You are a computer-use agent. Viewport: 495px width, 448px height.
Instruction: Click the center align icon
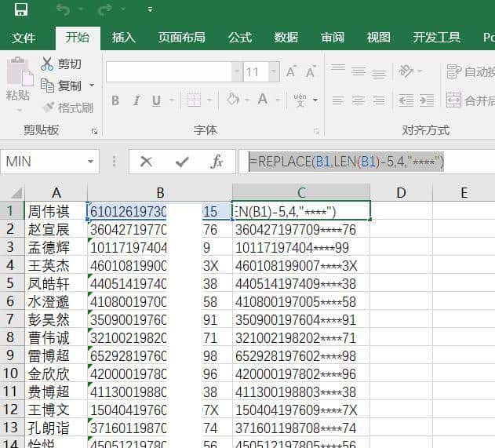359,100
